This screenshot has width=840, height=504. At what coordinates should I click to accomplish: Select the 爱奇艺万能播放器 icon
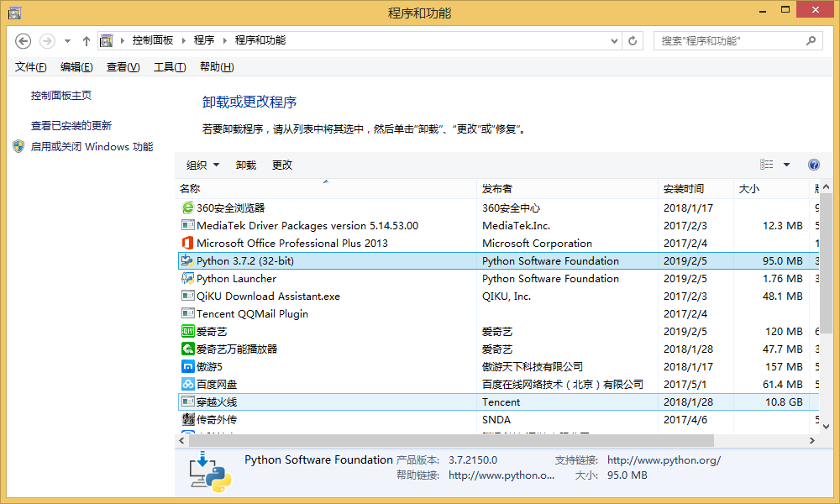(187, 349)
